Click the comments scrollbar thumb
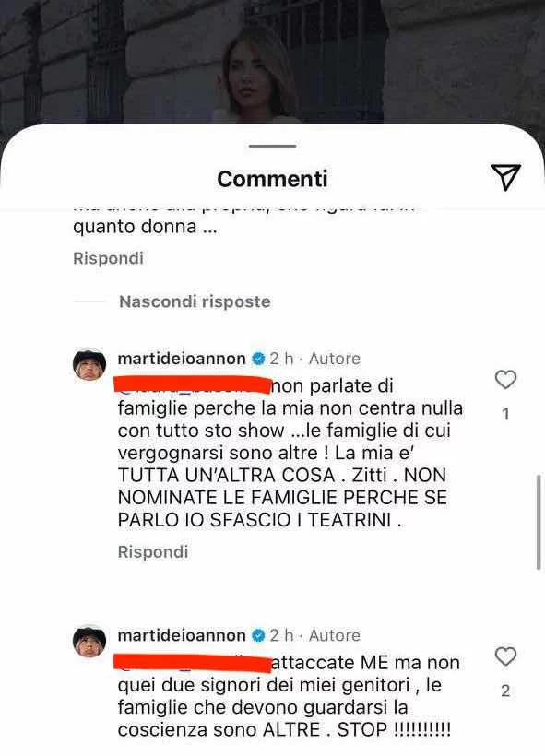The image size is (545, 756). (539, 523)
